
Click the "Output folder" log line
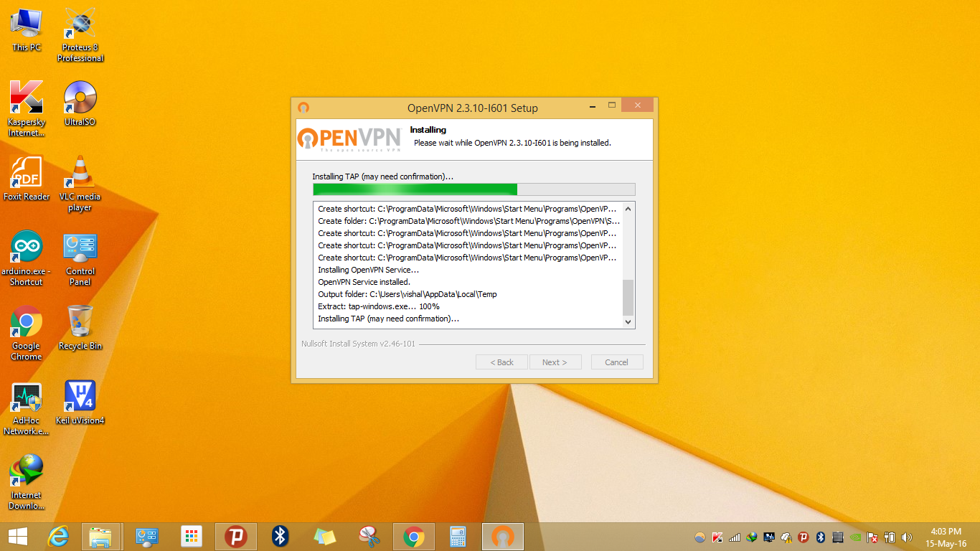click(407, 294)
